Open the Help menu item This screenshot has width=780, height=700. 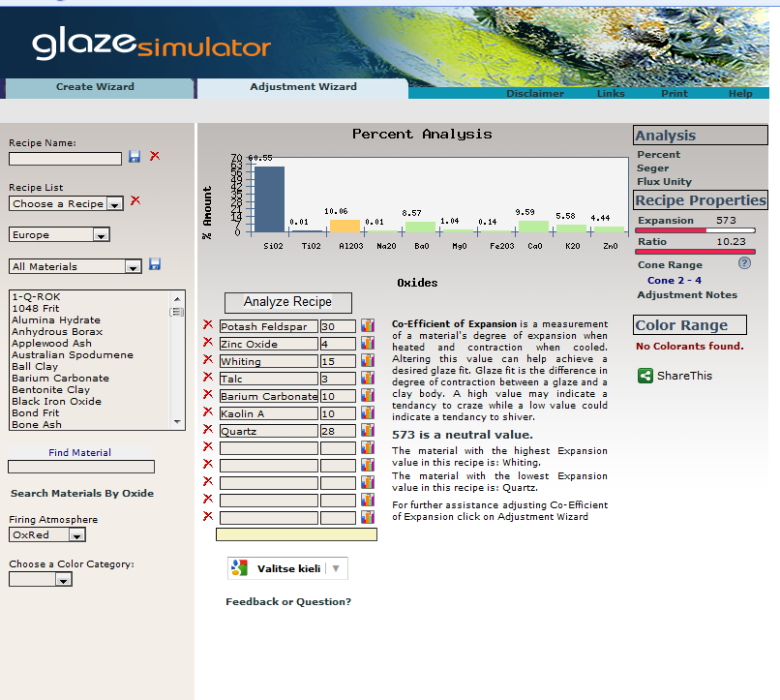point(740,93)
